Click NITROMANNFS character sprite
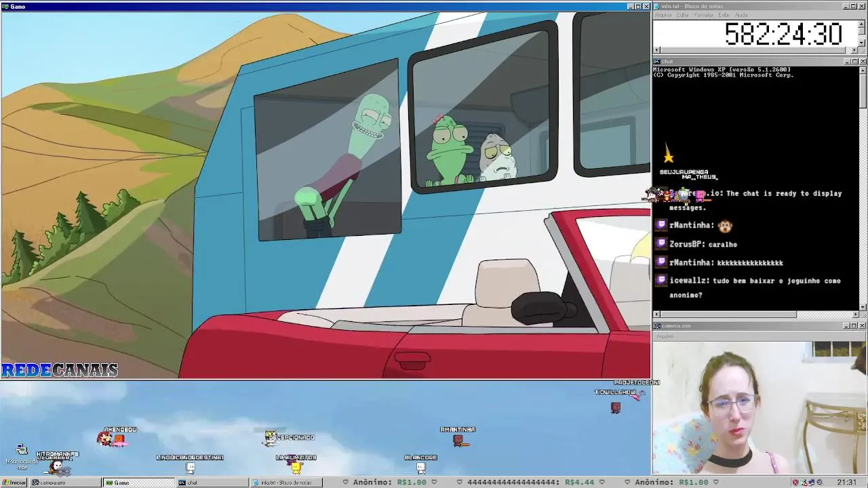868x488 pixels. [57, 466]
